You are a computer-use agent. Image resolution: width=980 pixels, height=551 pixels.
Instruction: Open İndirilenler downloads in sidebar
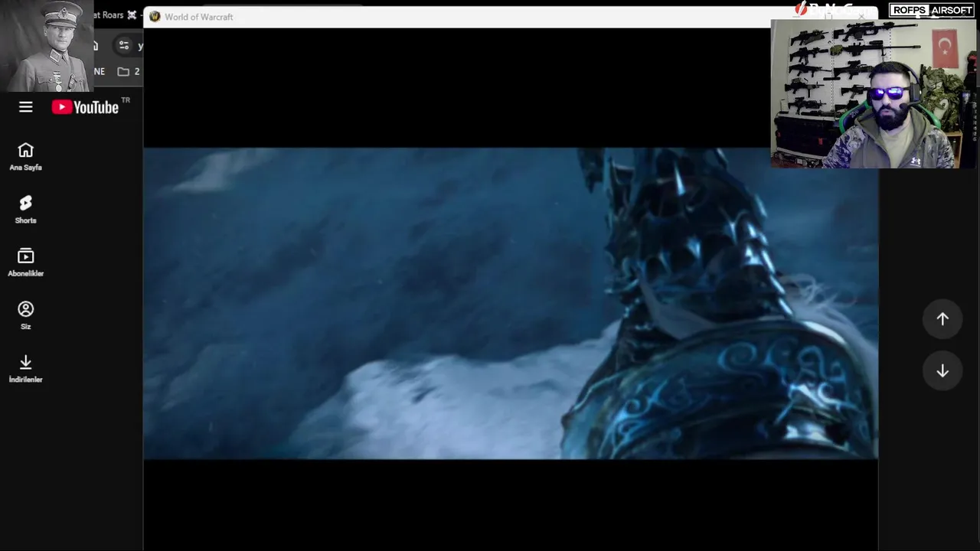tap(26, 368)
